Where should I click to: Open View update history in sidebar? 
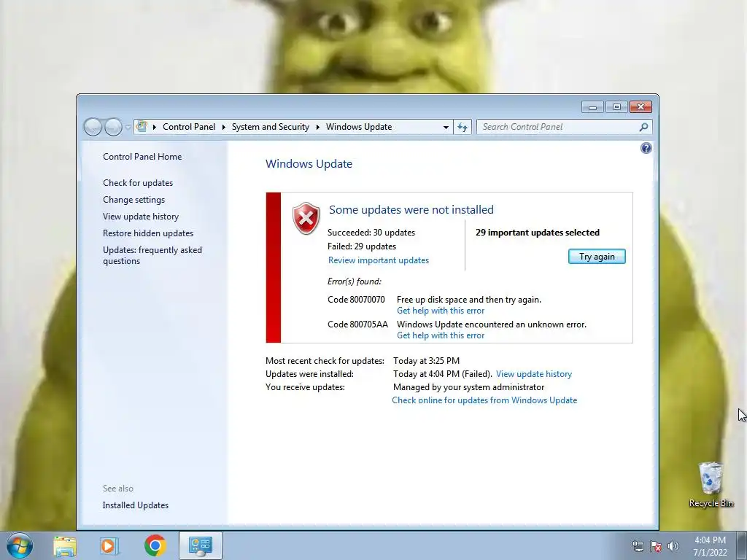(141, 216)
